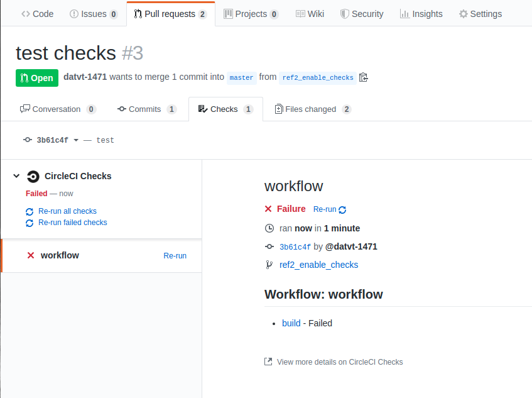532x398 pixels.
Task: Click the copy branch name clipboard icon
Action: (x=363, y=77)
